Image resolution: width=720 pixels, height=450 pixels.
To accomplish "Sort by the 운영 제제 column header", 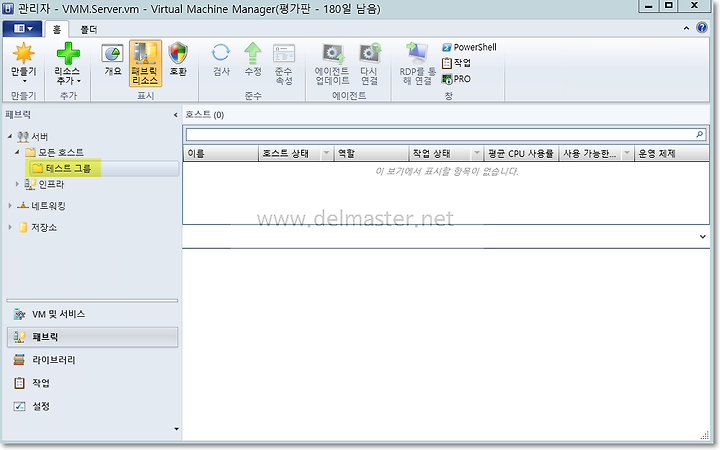I will [672, 153].
